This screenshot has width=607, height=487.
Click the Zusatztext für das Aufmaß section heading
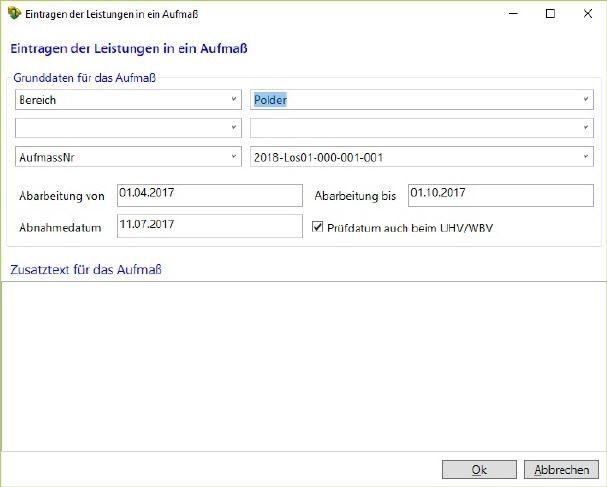coord(85,270)
